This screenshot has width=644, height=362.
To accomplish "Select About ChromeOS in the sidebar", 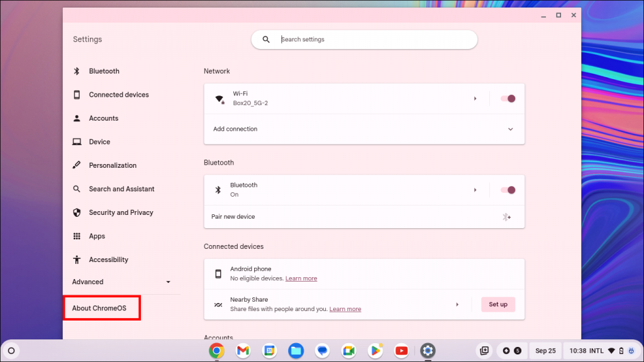I will pos(101,307).
